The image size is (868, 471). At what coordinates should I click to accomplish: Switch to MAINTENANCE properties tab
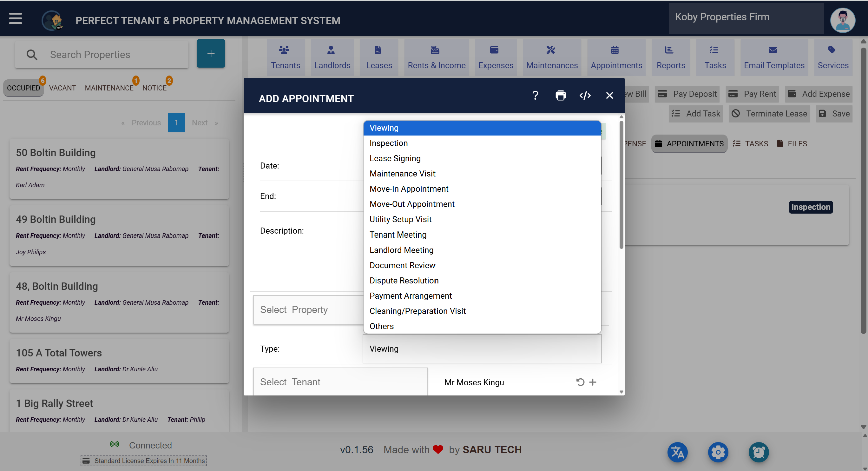point(109,88)
